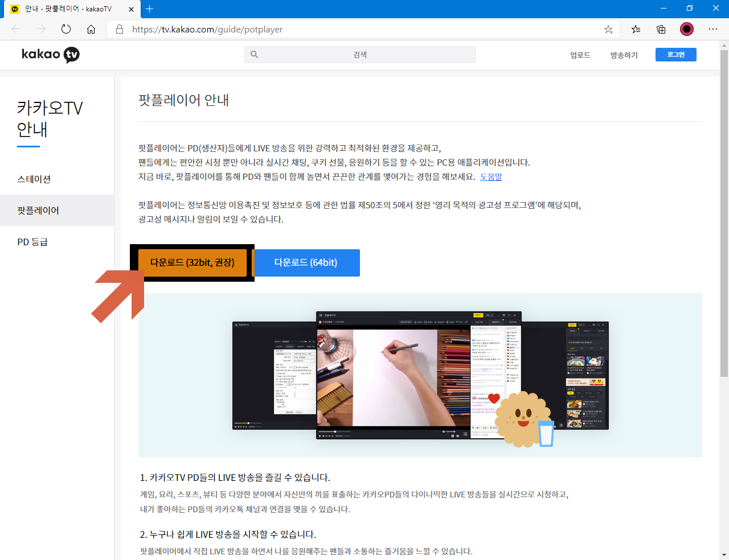Open a new browser tab
The width and height of the screenshot is (729, 560).
point(150,9)
